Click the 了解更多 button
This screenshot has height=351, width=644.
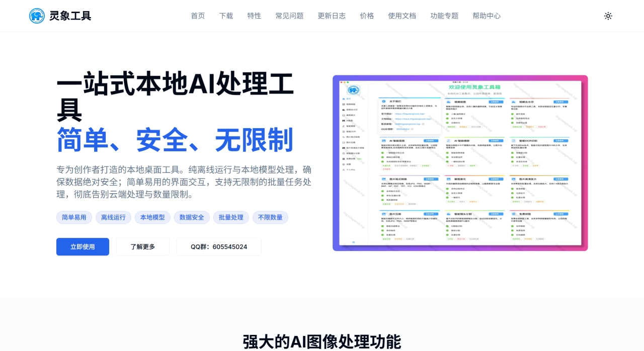143,246
